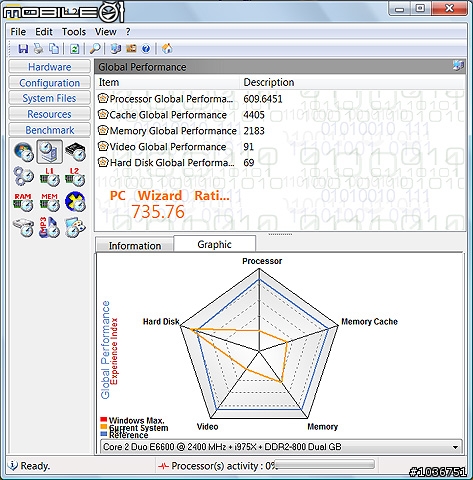The height and width of the screenshot is (480, 473).
Task: Open the Resources section
Action: (x=49, y=114)
